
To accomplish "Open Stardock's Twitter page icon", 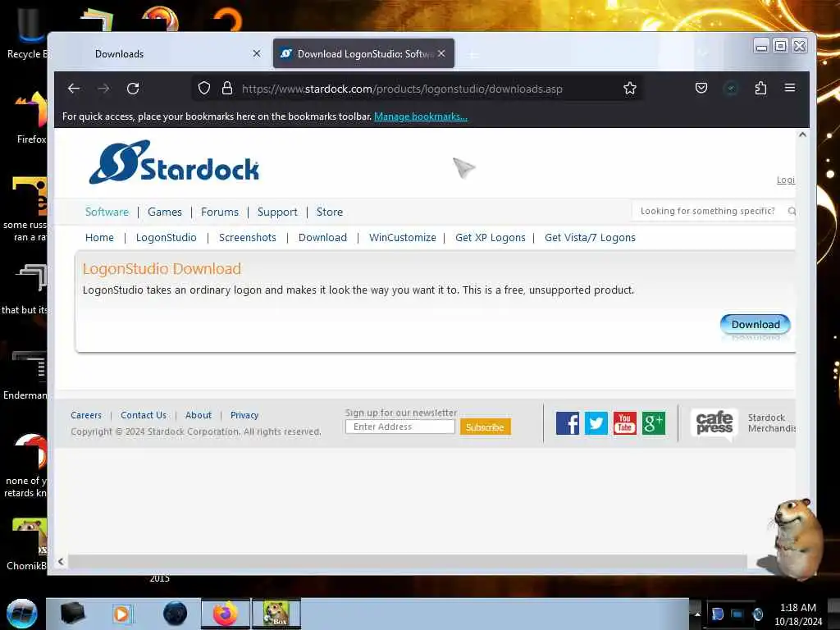I will tap(596, 422).
